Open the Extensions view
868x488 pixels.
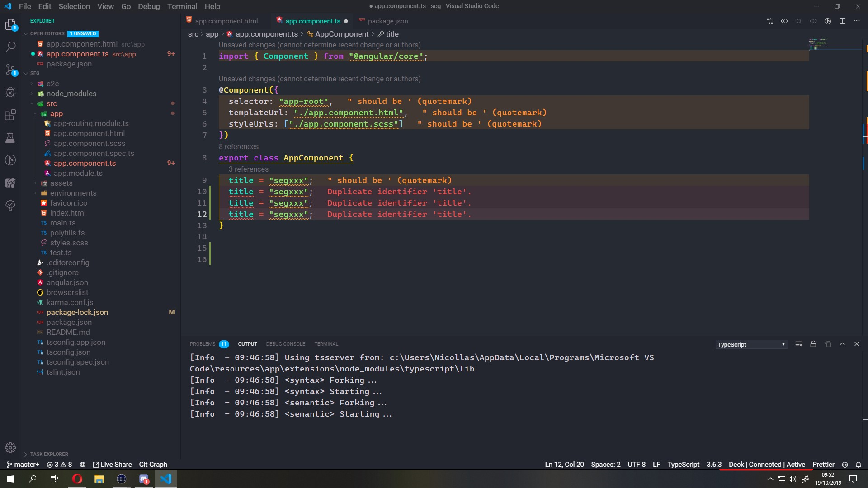pyautogui.click(x=10, y=115)
